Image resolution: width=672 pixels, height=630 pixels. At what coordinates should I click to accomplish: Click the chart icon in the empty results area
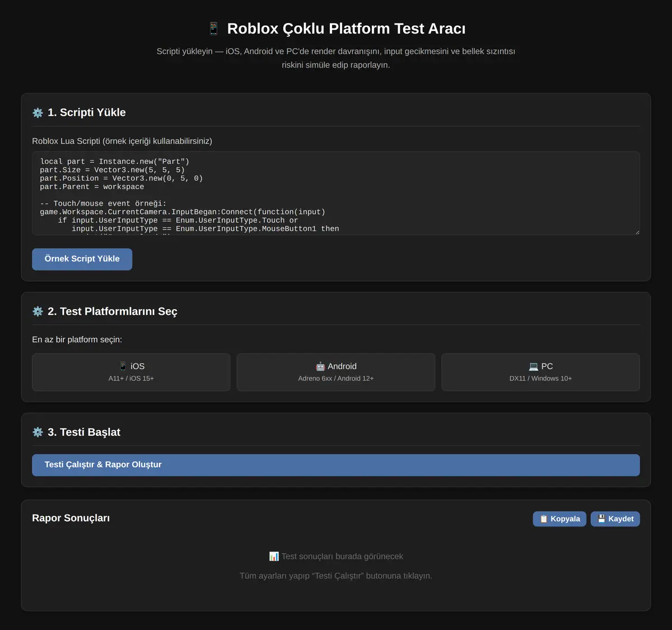click(x=274, y=557)
